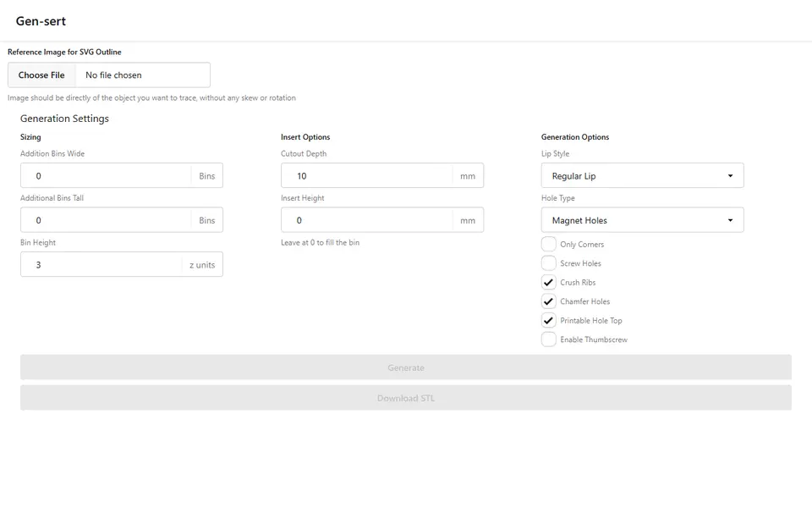This screenshot has height=508, width=812.
Task: Click the Reference Image for SVG Outline label
Action: 65,52
